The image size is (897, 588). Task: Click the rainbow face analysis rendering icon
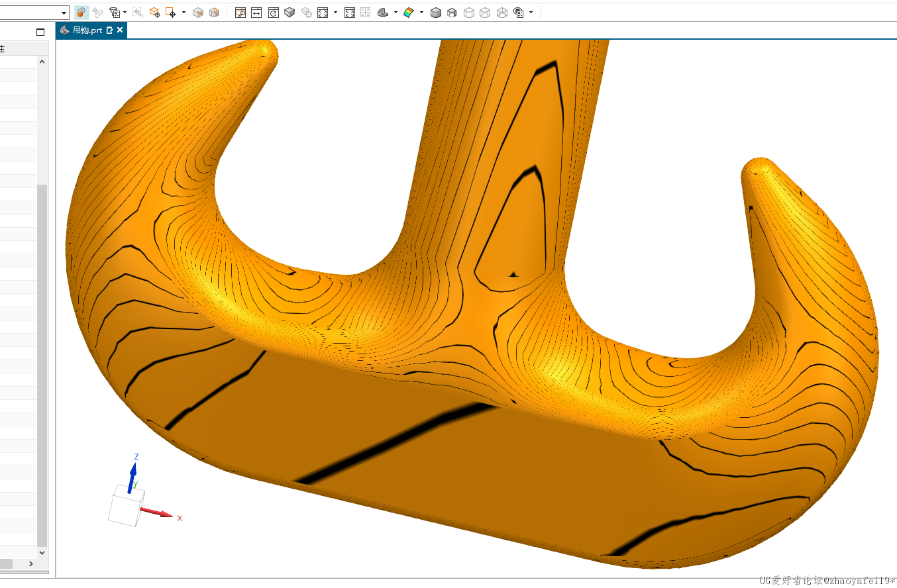point(409,12)
